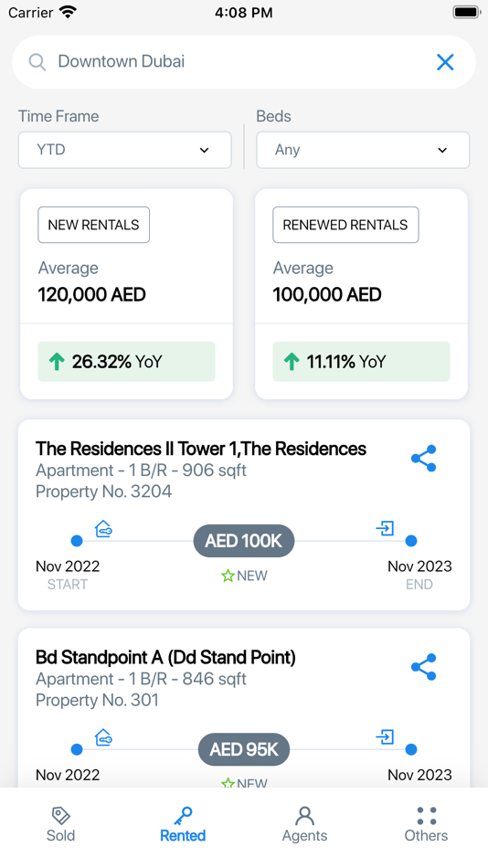This screenshot has height=868, width=488.
Task: Switch to the Sold tab
Action: (60, 825)
